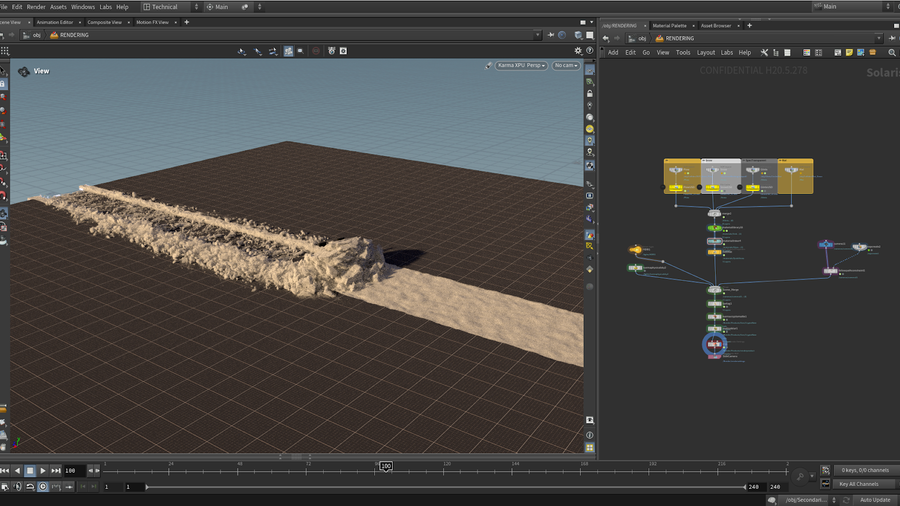This screenshot has width=900, height=506.
Task: Click the render region tool icon in viewport toolbar
Action: tap(300, 51)
